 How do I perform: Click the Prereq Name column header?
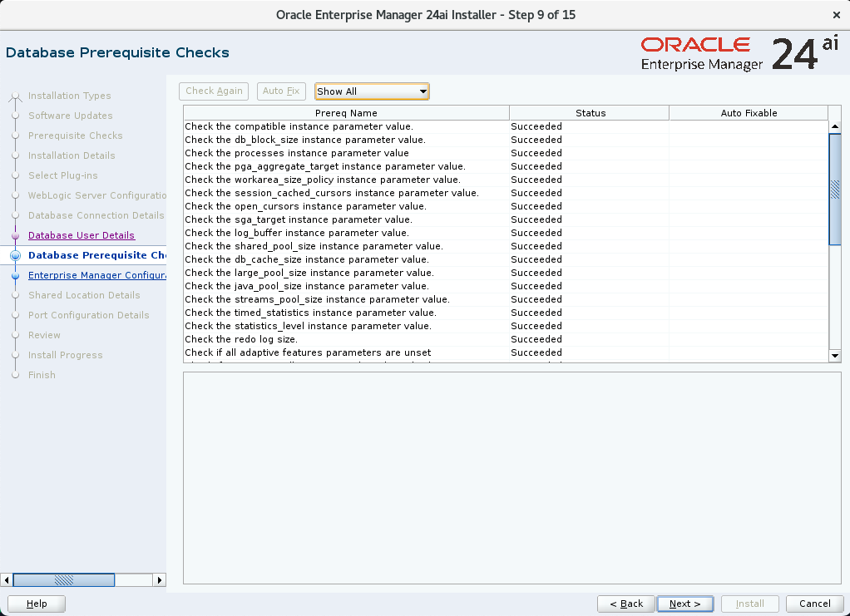click(x=346, y=113)
